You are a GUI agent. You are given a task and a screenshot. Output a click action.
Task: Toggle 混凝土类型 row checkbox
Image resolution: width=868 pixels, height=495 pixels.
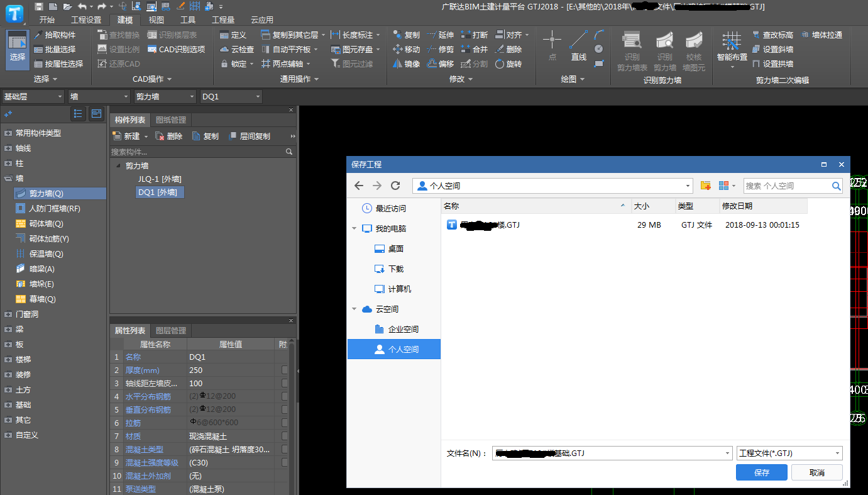285,449
